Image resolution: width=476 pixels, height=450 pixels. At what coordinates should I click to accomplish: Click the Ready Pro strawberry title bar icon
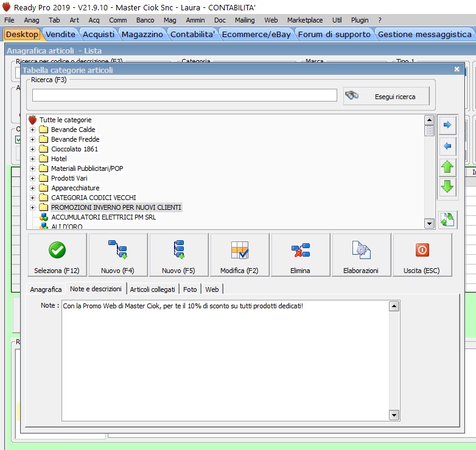tap(6, 7)
